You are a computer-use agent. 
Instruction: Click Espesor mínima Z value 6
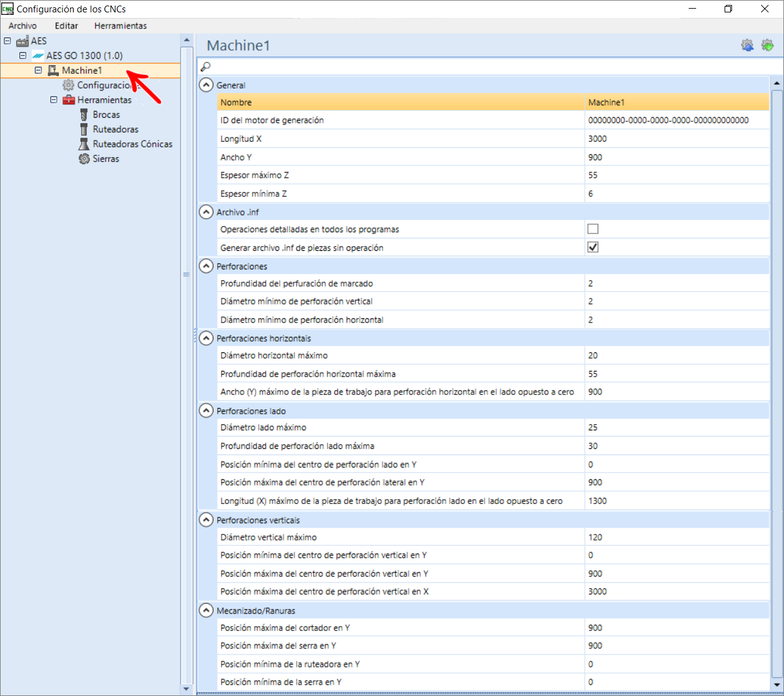coord(677,194)
